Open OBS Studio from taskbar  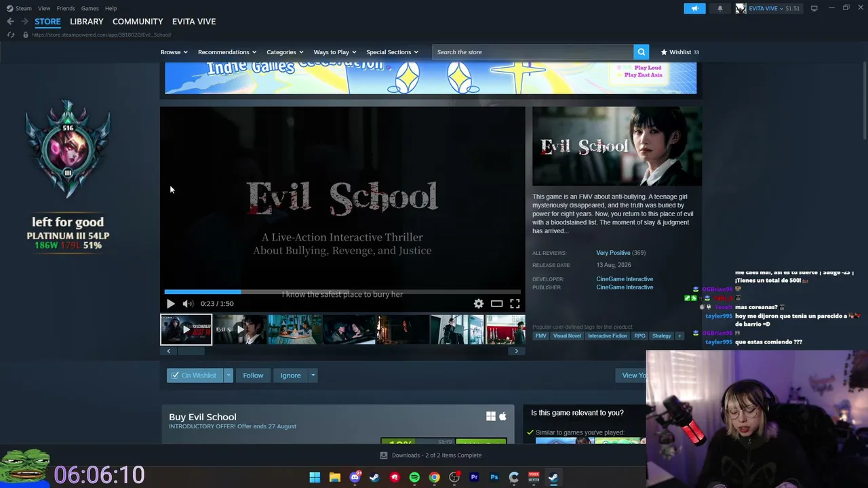pyautogui.click(x=454, y=477)
